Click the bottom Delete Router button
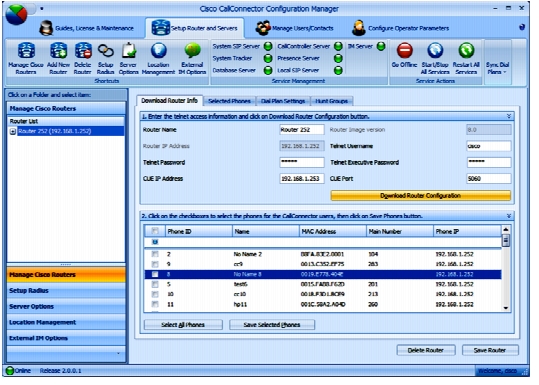Viewport: 539px width, 385px height. (x=426, y=350)
